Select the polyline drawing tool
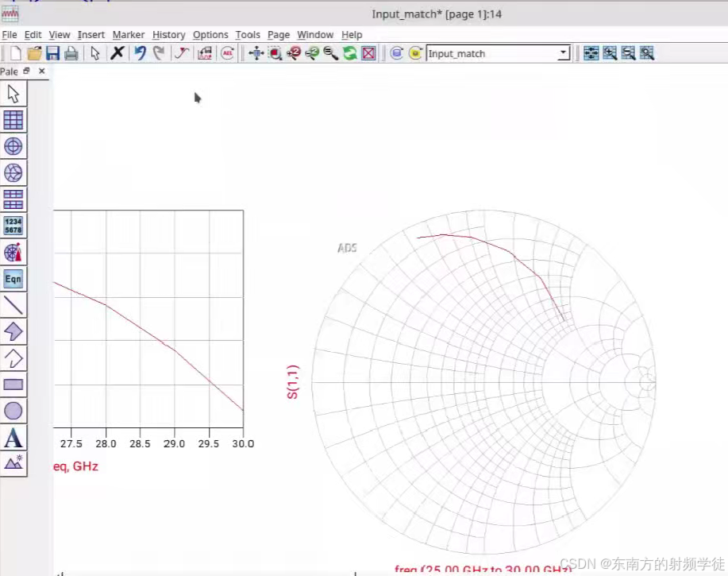This screenshot has height=576, width=728. tap(13, 358)
